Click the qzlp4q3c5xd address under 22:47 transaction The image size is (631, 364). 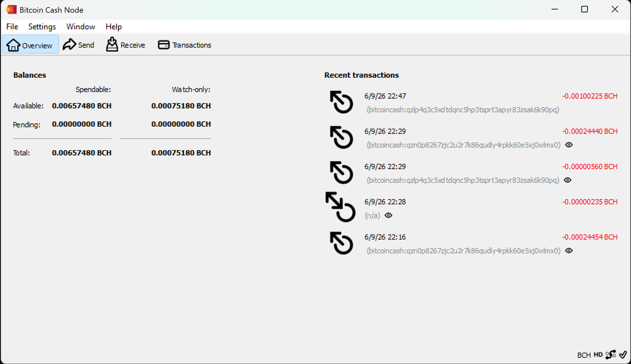pyautogui.click(x=463, y=110)
